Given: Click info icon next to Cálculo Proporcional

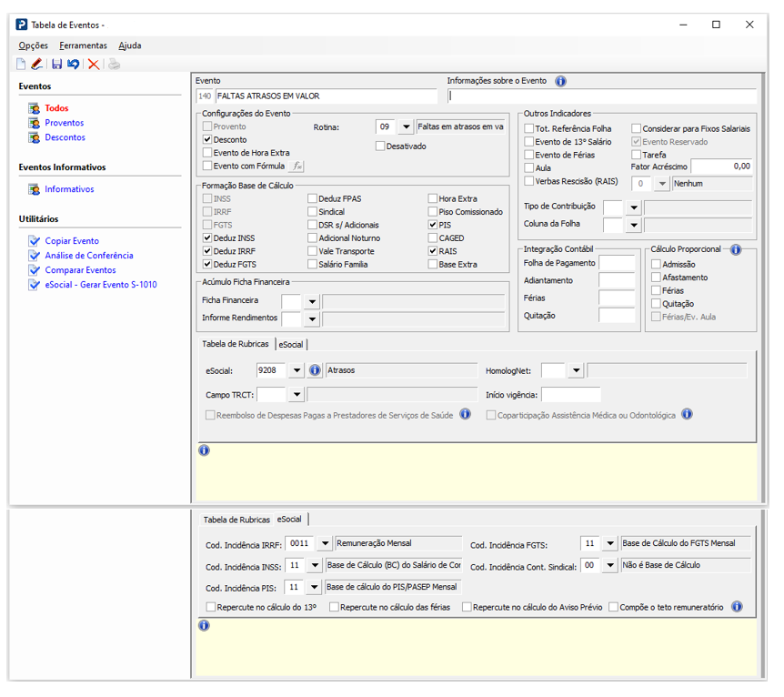Looking at the screenshot, I should point(736,249).
